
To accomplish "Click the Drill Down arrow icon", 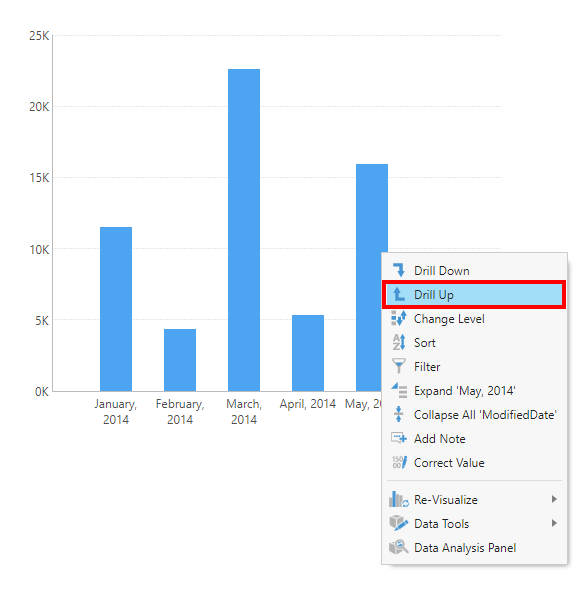I will [x=398, y=270].
